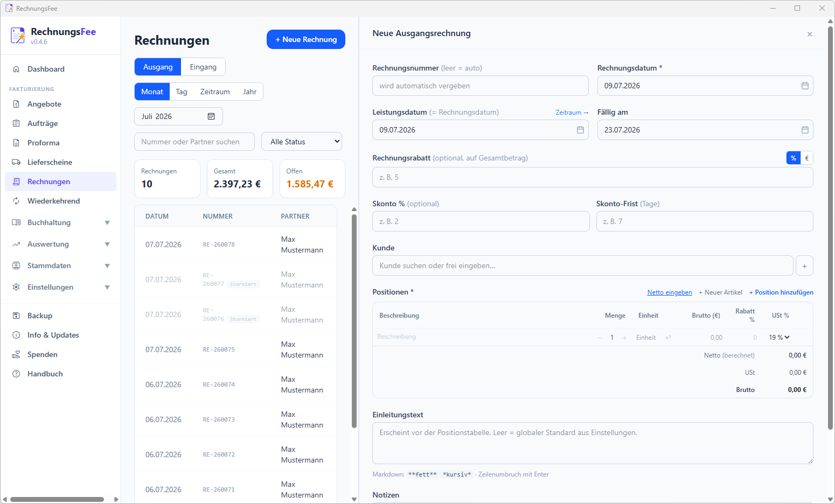Open cancelled invoice RE-260077
835x504 pixels.
click(236, 279)
